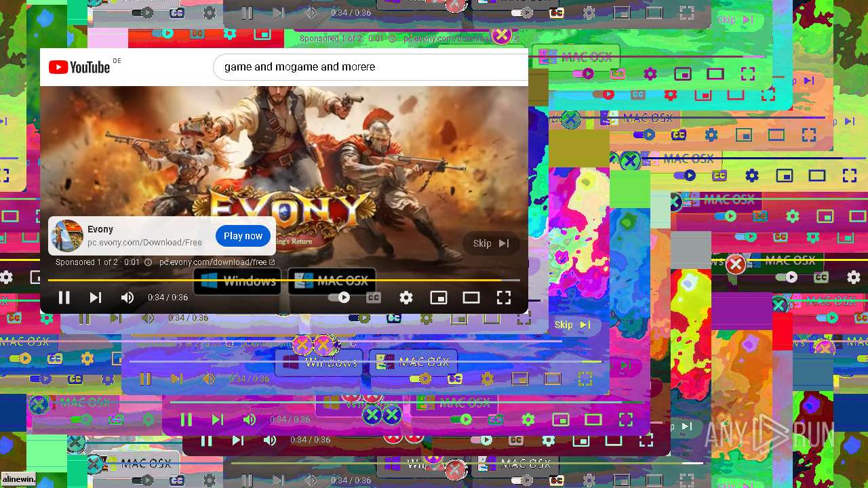Open the YouTube home logo
Viewport: 868px width, 488px height.
click(x=79, y=66)
